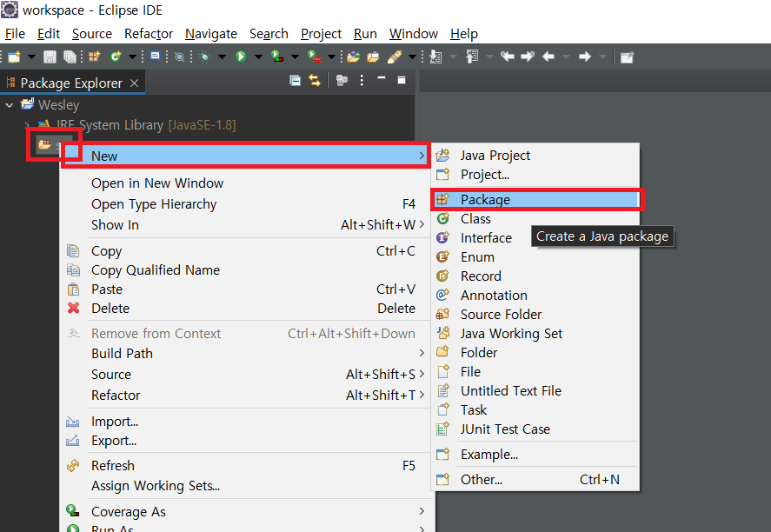Open the File menu
This screenshot has width=771, height=532.
[15, 33]
